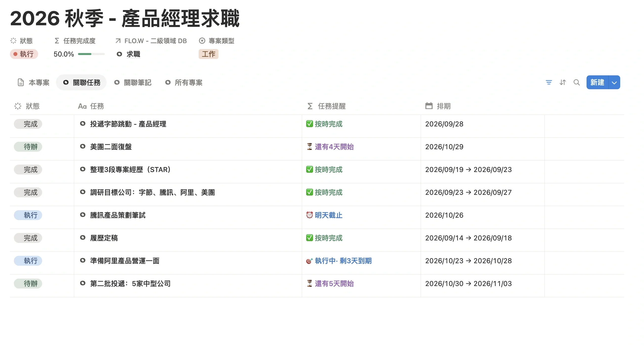Change the 執行 project status tag
Viewport: 644px width, 347px height.
(x=24, y=54)
